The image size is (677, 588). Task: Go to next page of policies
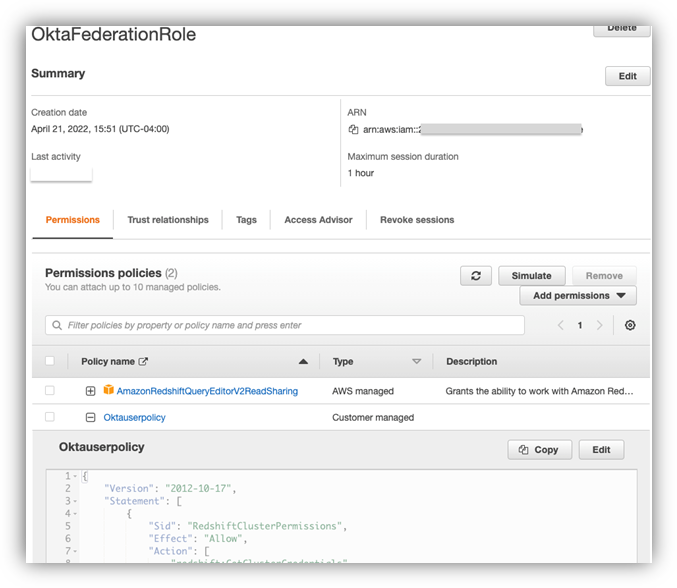[600, 325]
